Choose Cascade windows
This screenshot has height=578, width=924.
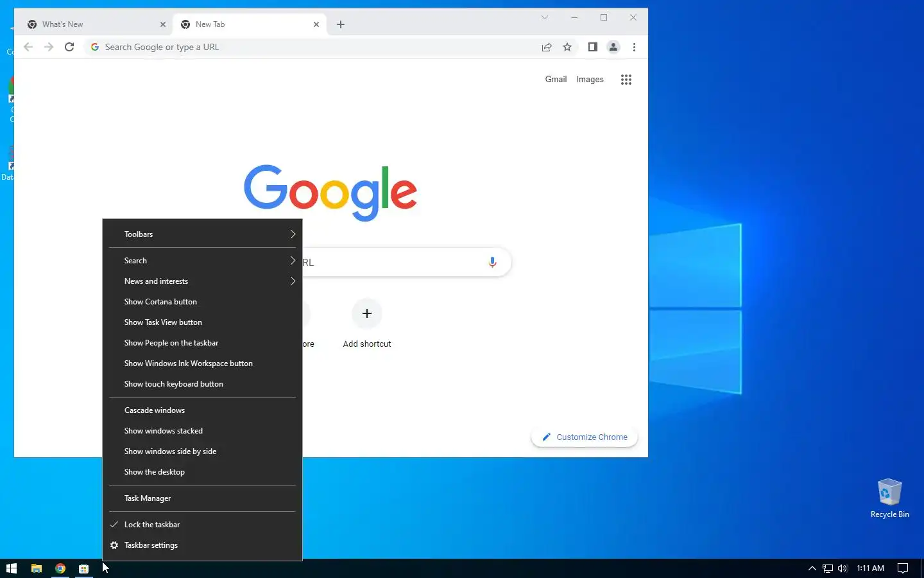coord(202,410)
